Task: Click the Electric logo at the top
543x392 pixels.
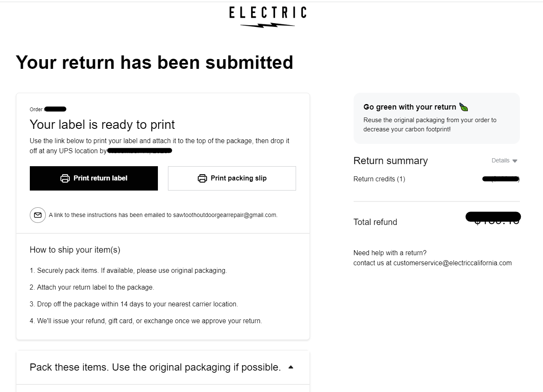Action: tap(268, 17)
